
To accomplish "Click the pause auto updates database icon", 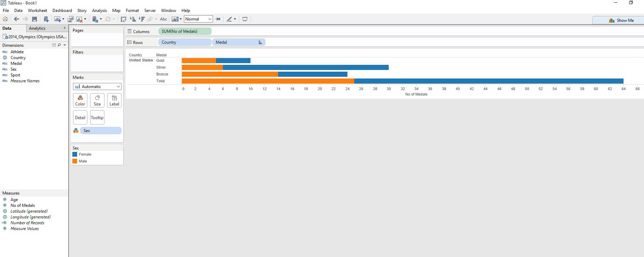I will coord(95,19).
